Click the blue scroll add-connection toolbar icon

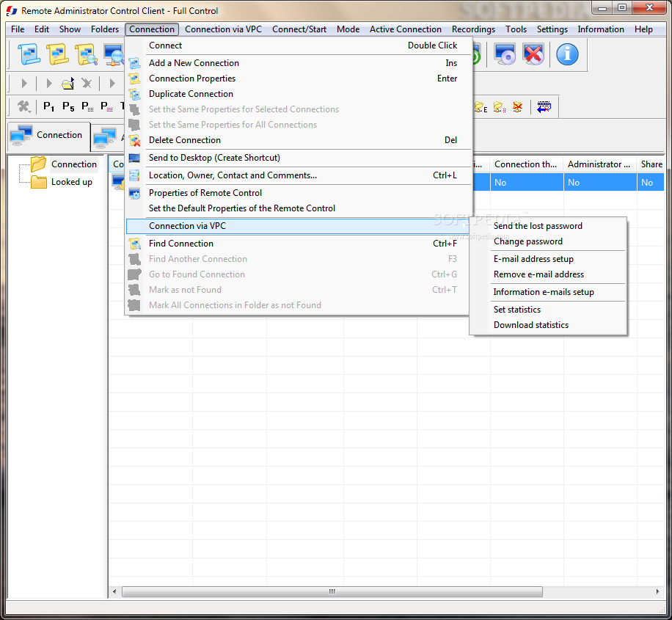(x=29, y=54)
